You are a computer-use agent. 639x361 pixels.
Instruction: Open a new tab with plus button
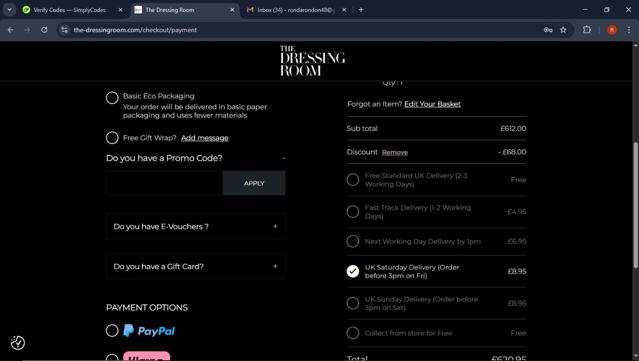[361, 10]
